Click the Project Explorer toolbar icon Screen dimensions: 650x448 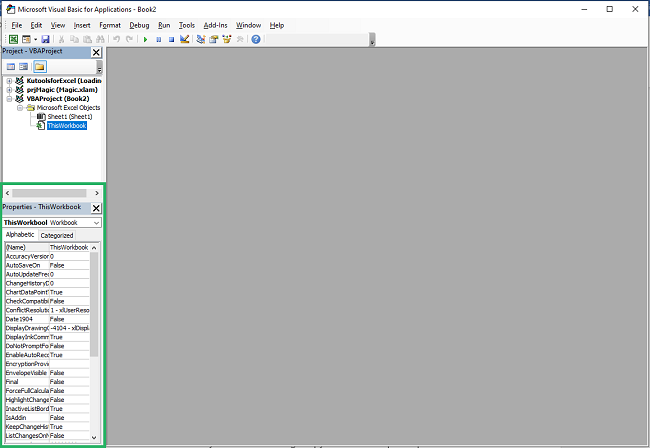pyautogui.click(x=201, y=39)
